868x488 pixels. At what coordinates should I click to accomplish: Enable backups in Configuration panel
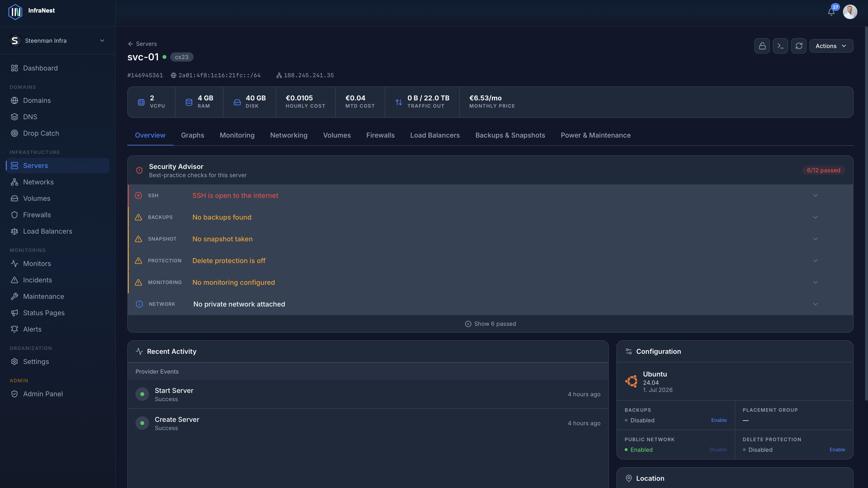719,420
